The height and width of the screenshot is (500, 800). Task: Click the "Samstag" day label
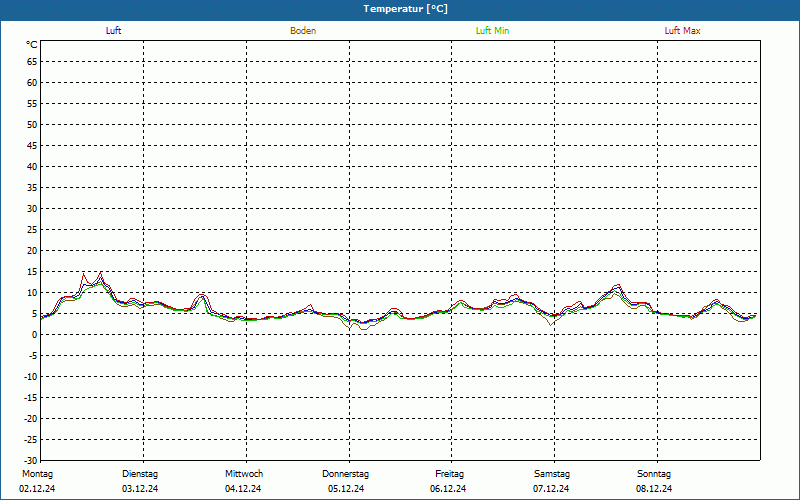tap(552, 474)
